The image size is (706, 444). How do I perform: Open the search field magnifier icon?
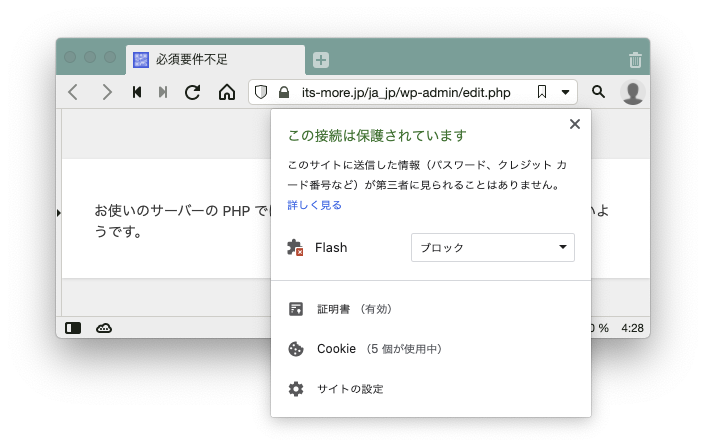coord(598,92)
